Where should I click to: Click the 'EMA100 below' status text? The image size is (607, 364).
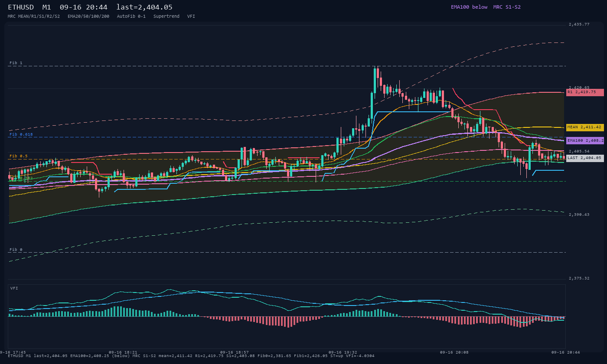469,7
